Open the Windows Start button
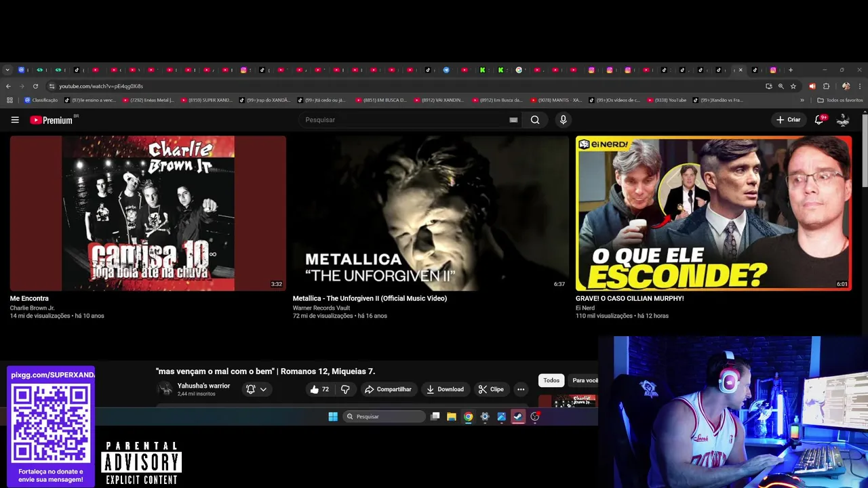This screenshot has width=868, height=488. pos(333,417)
